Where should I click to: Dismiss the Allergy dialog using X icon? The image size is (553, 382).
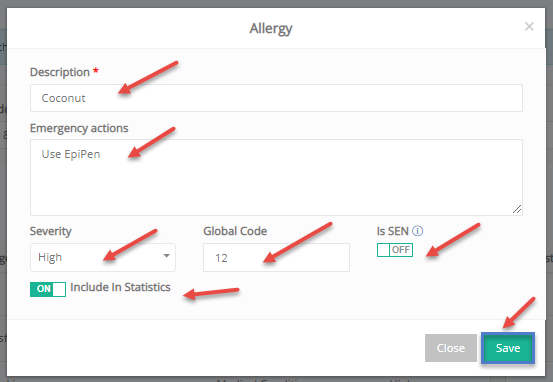tap(529, 26)
